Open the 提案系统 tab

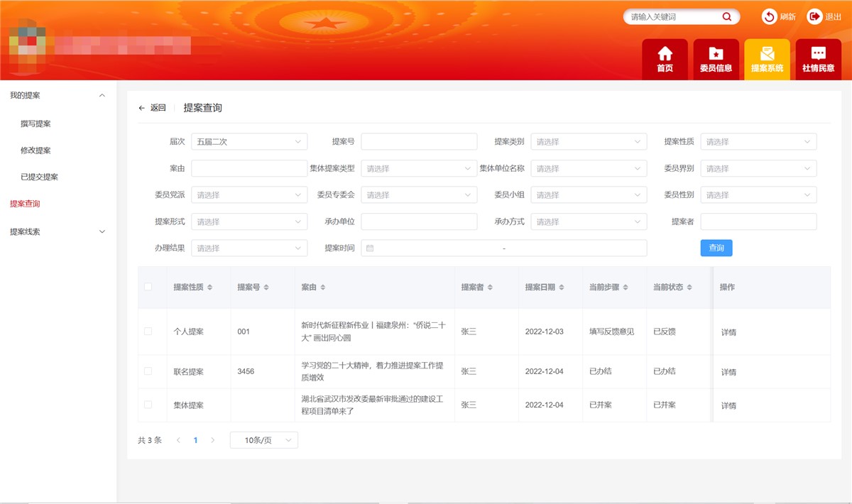tap(767, 59)
